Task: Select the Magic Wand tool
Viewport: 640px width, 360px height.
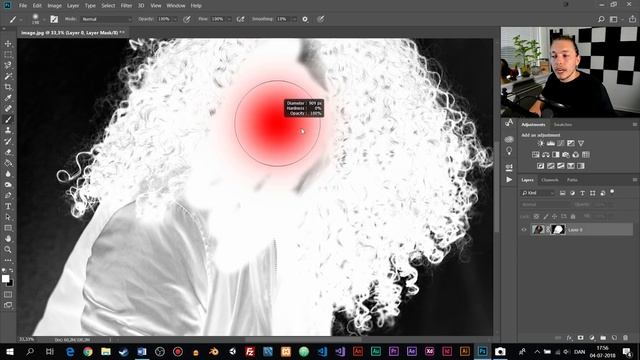Action: coord(8,76)
